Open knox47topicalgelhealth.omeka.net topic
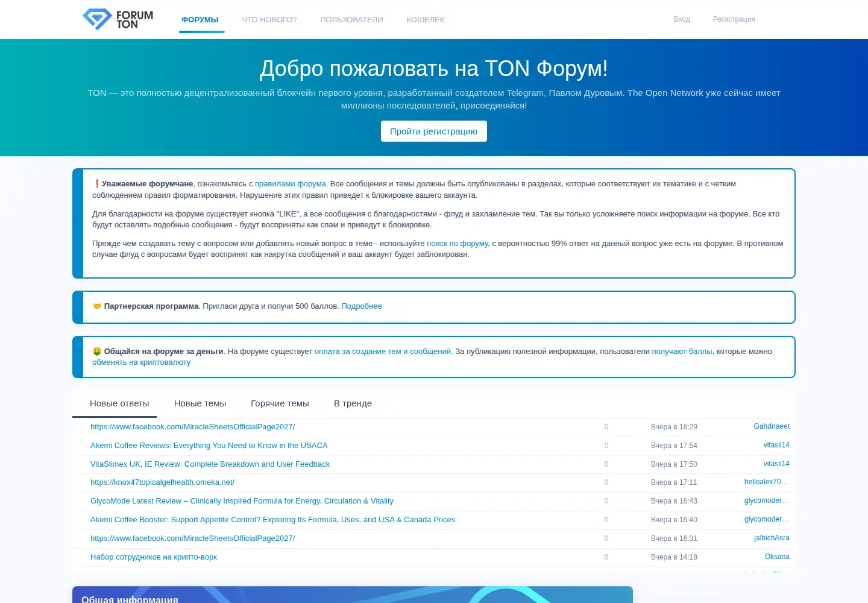Viewport: 868px width, 603px height. (162, 482)
